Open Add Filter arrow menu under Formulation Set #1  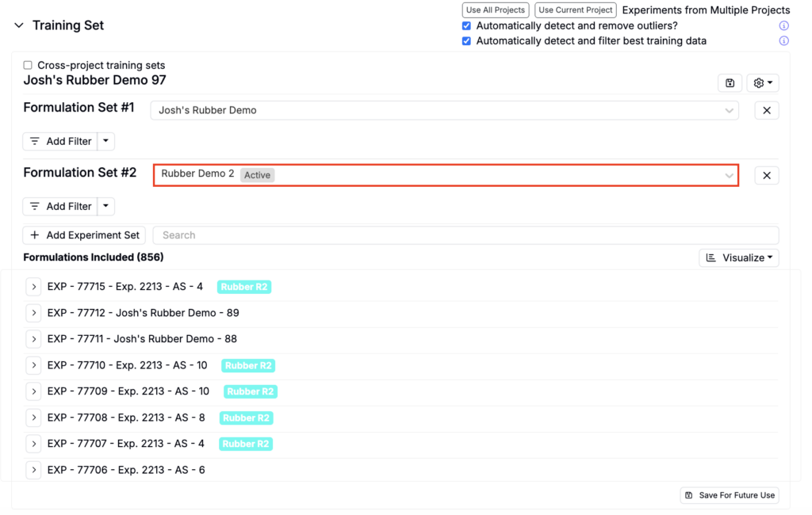coord(106,141)
